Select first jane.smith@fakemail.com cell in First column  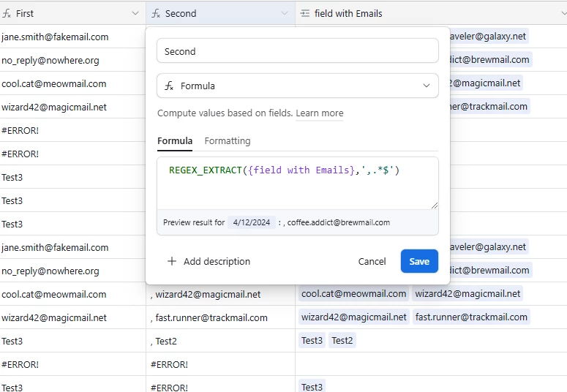coord(72,37)
